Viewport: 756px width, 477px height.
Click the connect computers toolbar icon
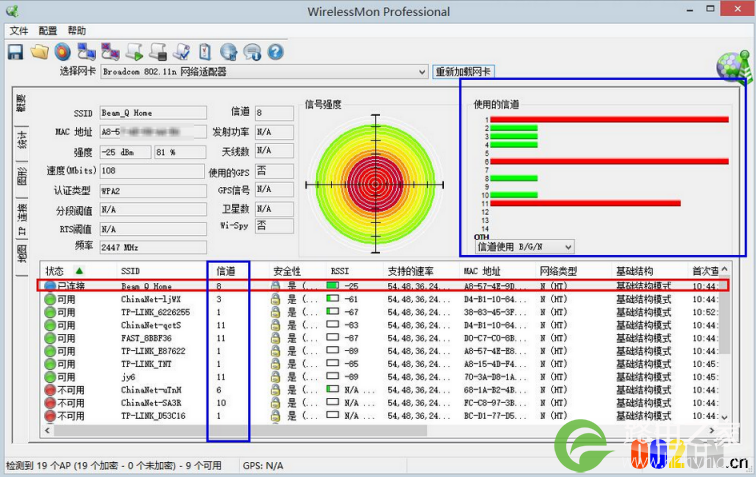tap(87, 52)
